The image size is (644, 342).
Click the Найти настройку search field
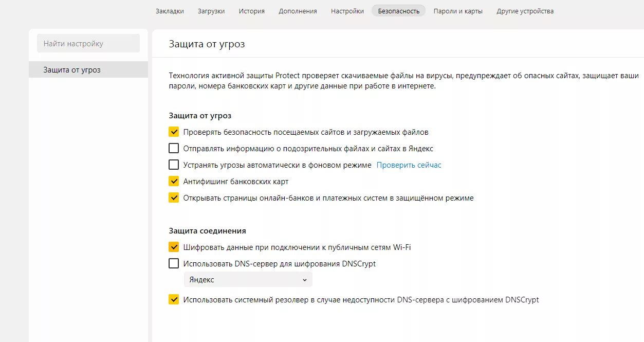click(88, 44)
